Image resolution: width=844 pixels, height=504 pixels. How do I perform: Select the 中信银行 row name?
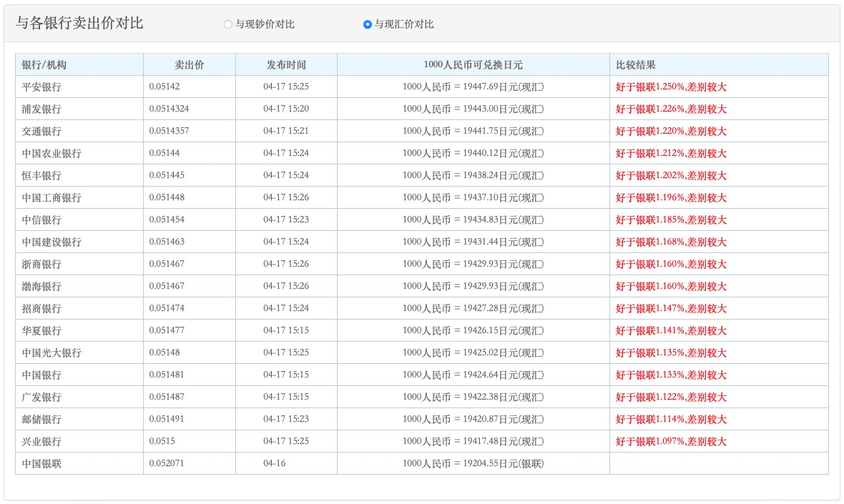[x=41, y=219]
